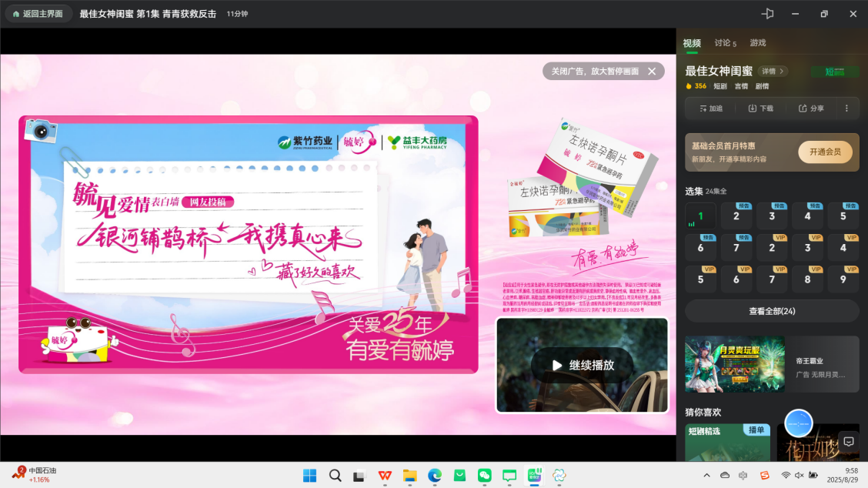Screen dimensions: 868x488
Task: Click the 继续播放 resume playback button
Action: point(583,366)
